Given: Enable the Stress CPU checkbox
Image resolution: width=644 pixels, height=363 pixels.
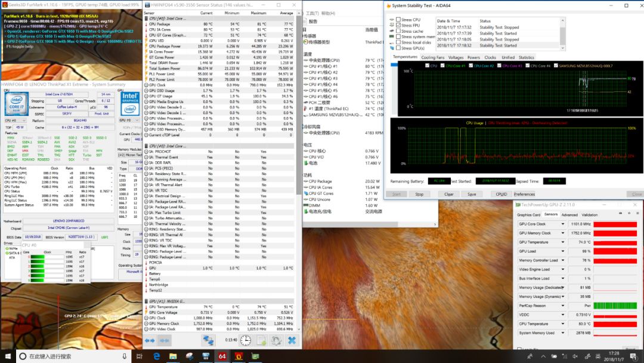Looking at the screenshot, I should (x=398, y=20).
